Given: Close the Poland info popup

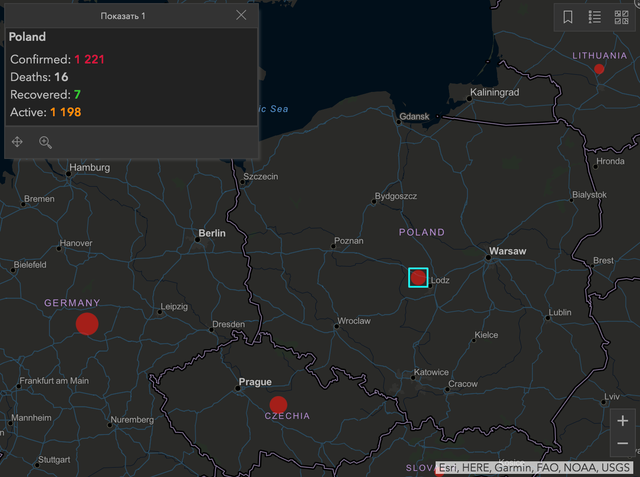Looking at the screenshot, I should click(x=241, y=16).
